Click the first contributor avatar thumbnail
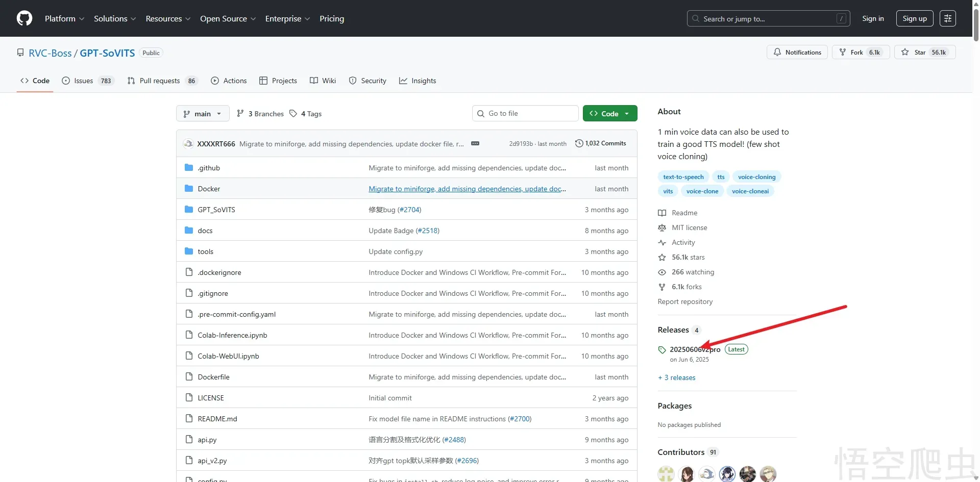This screenshot has width=980, height=482. 666,474
